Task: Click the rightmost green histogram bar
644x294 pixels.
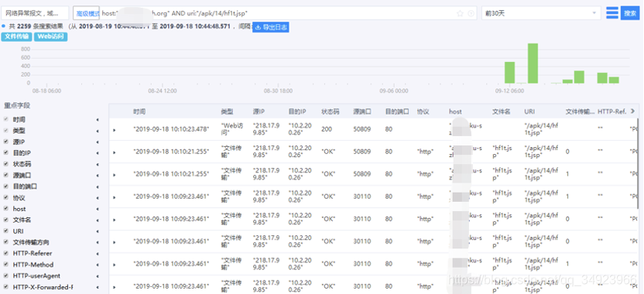Action: 614,80
